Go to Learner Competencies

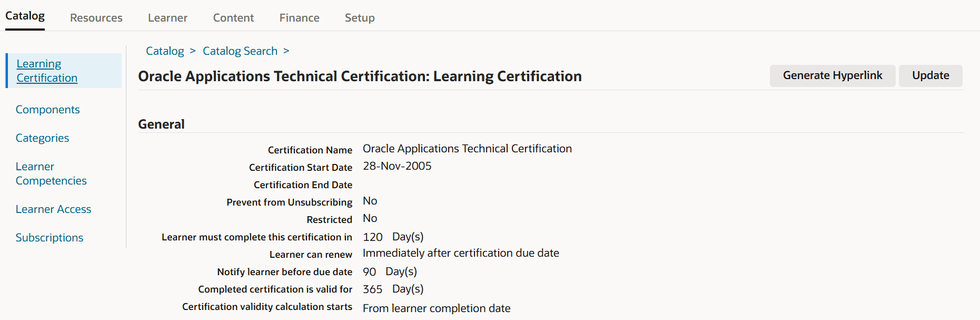[x=51, y=173]
